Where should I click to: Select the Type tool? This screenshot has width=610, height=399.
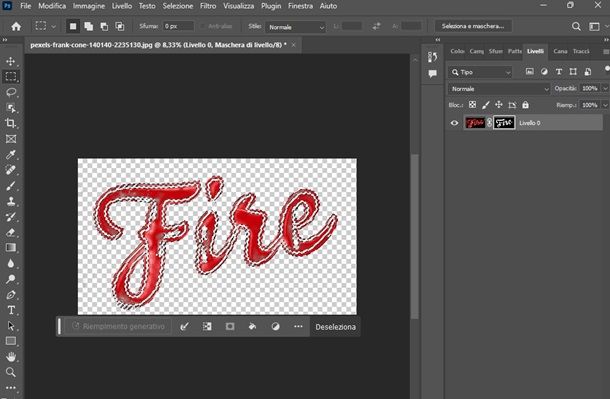tap(11, 310)
